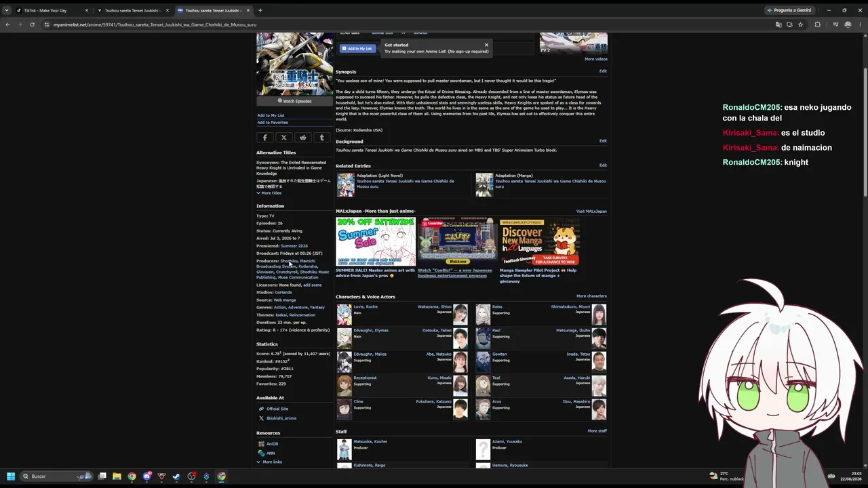Switch to the TikTok tab
The width and height of the screenshot is (868, 488).
click(52, 10)
